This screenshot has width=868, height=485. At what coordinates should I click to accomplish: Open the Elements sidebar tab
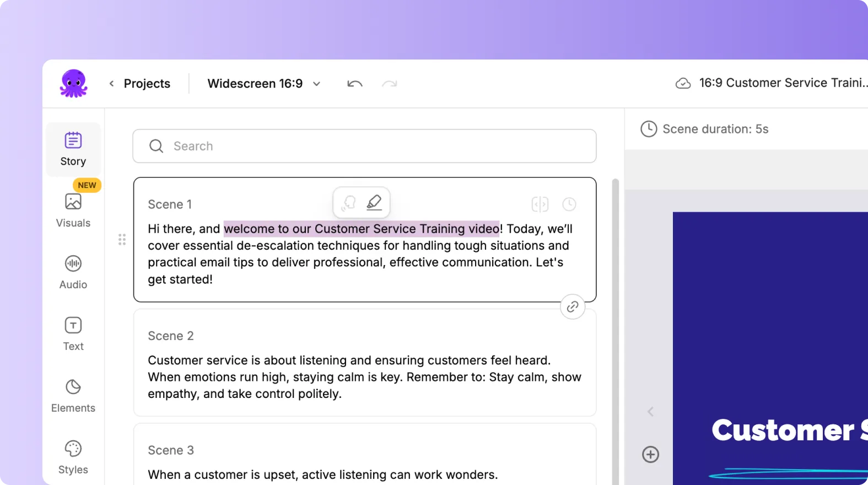[x=73, y=396]
